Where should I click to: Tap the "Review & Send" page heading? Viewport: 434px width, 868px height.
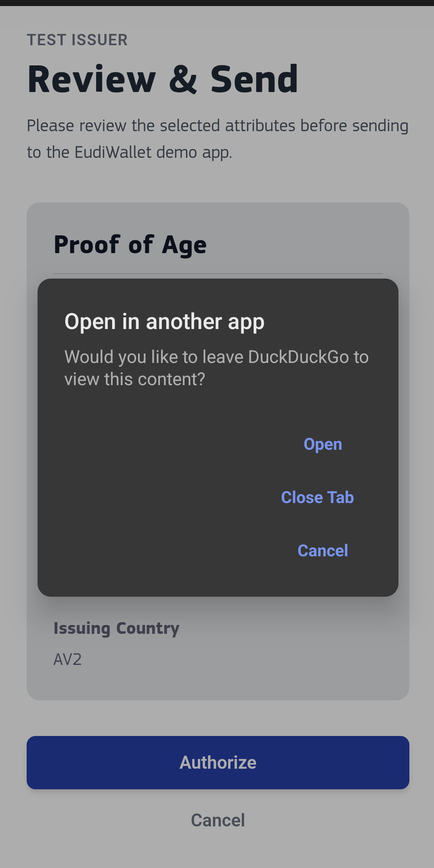(163, 80)
